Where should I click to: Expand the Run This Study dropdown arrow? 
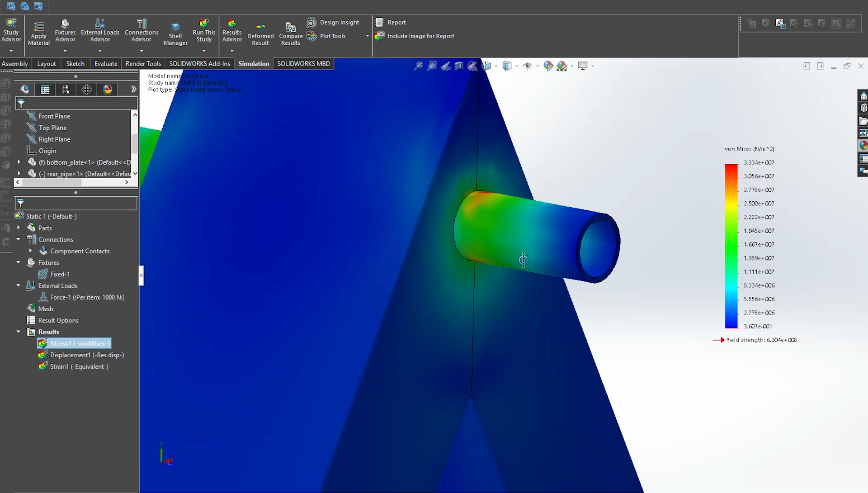(x=204, y=51)
